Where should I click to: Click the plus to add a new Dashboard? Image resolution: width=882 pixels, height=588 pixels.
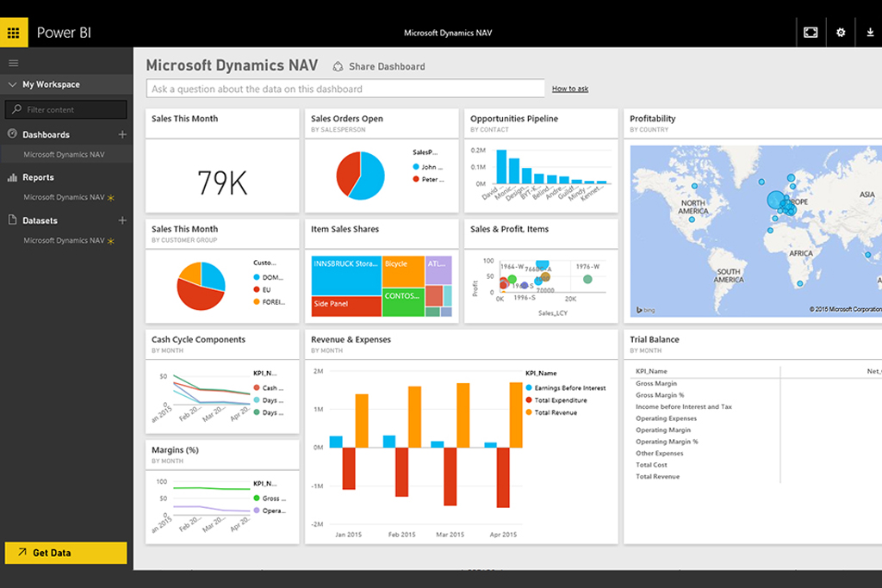point(122,134)
